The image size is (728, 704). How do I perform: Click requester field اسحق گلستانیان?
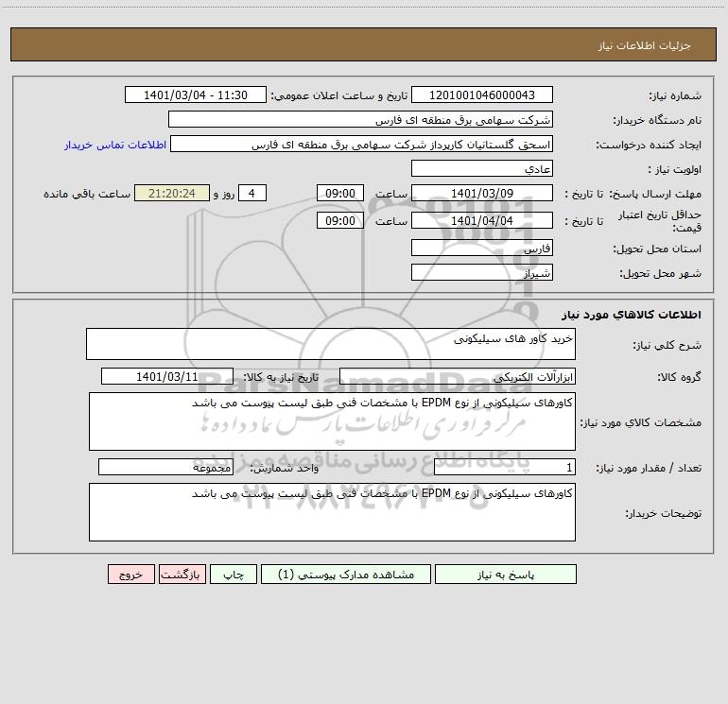(x=361, y=144)
